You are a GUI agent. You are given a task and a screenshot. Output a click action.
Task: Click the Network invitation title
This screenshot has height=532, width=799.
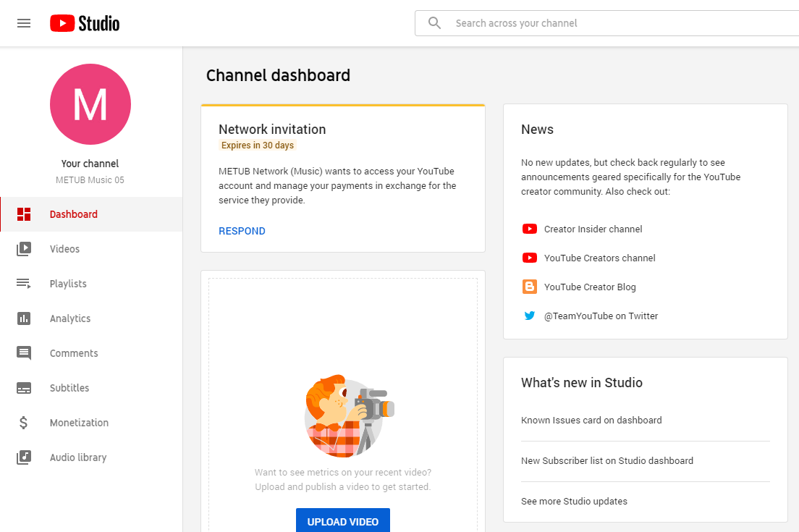[272, 130]
